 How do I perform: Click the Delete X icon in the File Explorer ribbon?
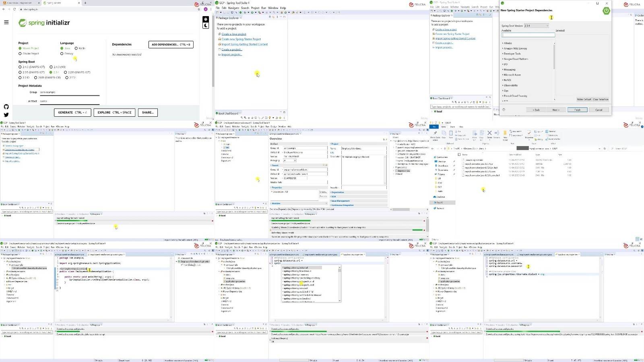coord(489,133)
